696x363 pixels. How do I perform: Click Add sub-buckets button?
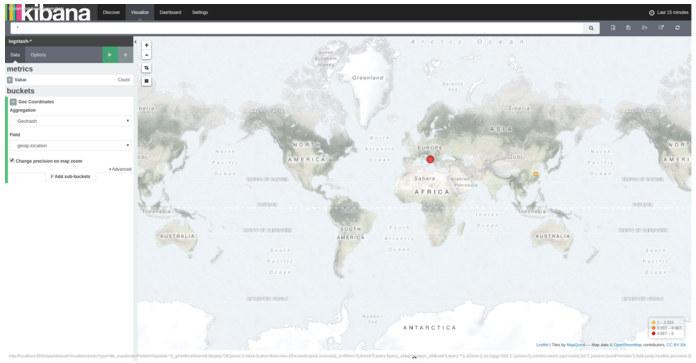(x=71, y=177)
